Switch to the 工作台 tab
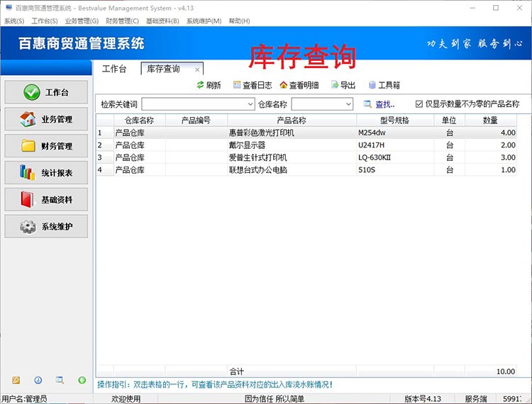This screenshot has width=532, height=404. point(114,69)
